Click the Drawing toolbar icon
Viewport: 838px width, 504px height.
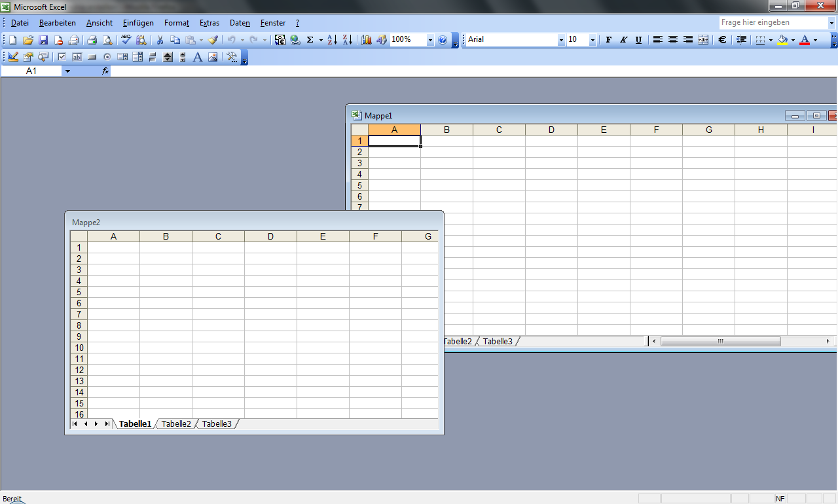click(x=381, y=40)
